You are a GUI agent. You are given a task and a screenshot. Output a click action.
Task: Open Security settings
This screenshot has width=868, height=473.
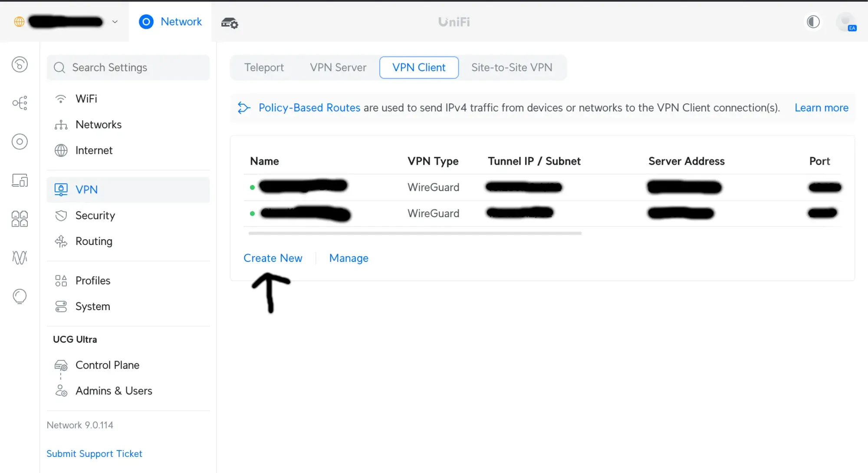pyautogui.click(x=128, y=215)
